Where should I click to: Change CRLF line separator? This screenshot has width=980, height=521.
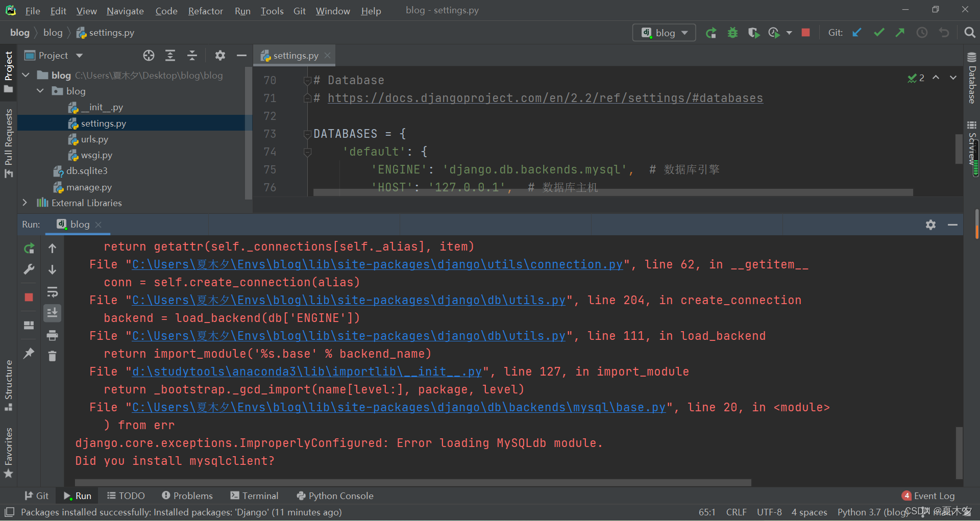[x=736, y=512]
